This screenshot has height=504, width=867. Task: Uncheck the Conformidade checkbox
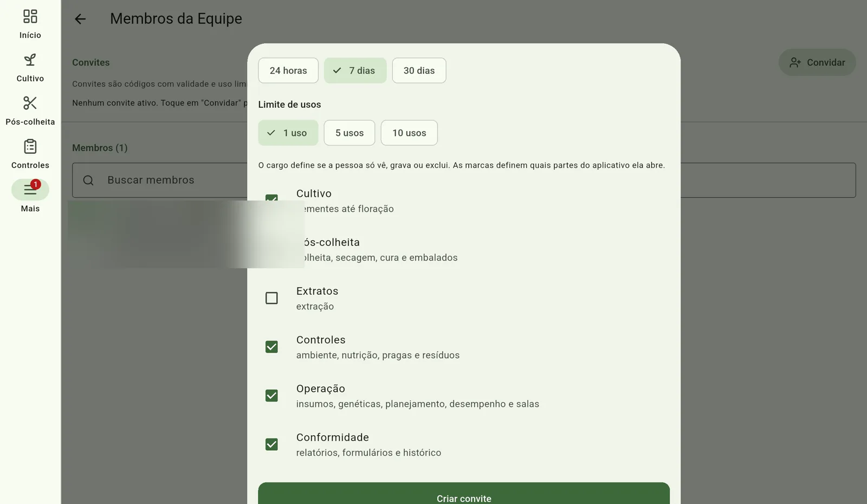click(271, 444)
